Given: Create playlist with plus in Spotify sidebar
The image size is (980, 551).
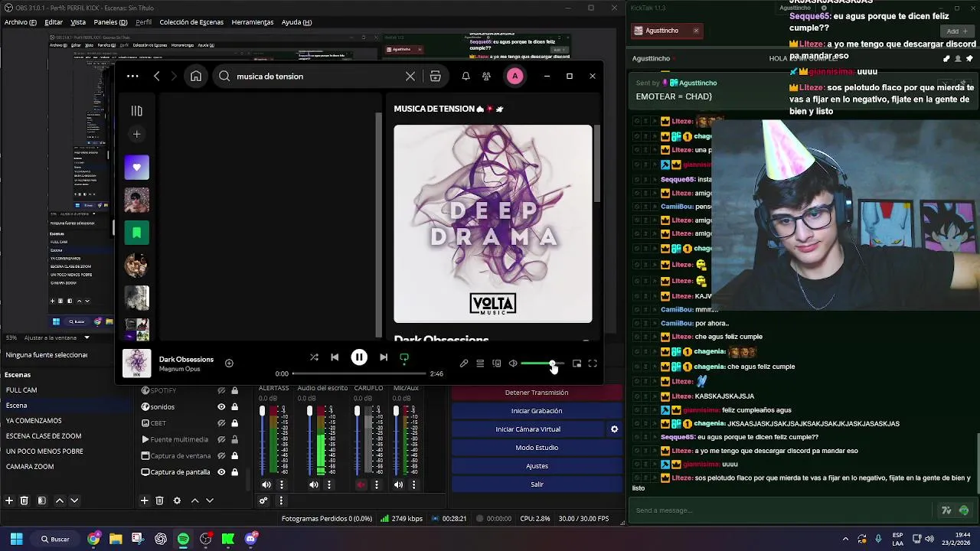Looking at the screenshot, I should point(136,135).
